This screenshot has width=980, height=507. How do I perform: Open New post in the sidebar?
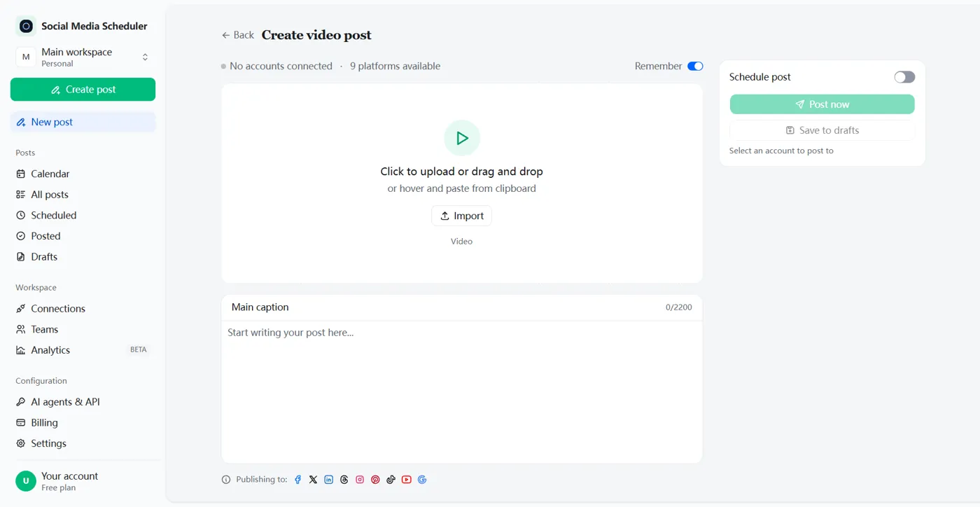pos(83,122)
